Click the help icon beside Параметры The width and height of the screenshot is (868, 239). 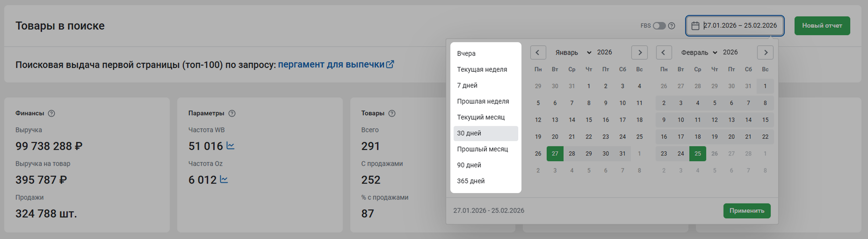point(232,113)
